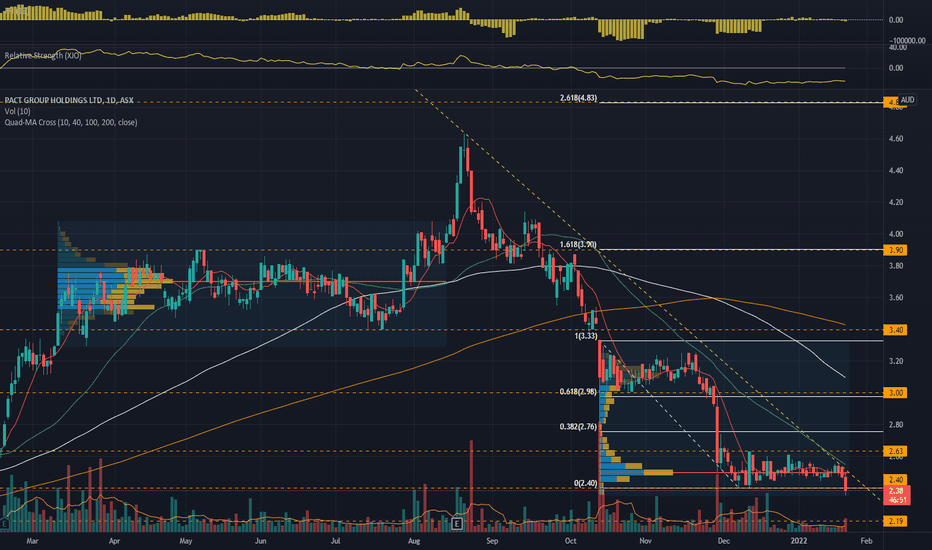Click the 2022 label on time axis
Viewport: 932px width, 550px height.
[799, 541]
